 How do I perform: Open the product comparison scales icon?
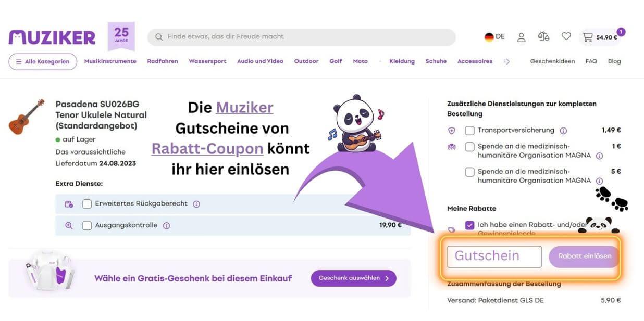coord(543,36)
